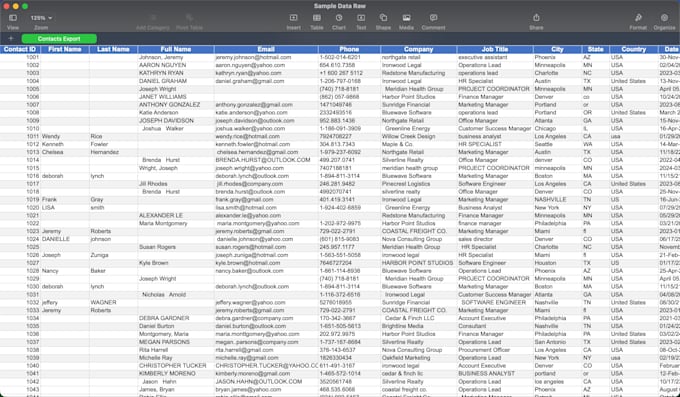
Task: Select the Job Title column header
Action: (x=495, y=49)
